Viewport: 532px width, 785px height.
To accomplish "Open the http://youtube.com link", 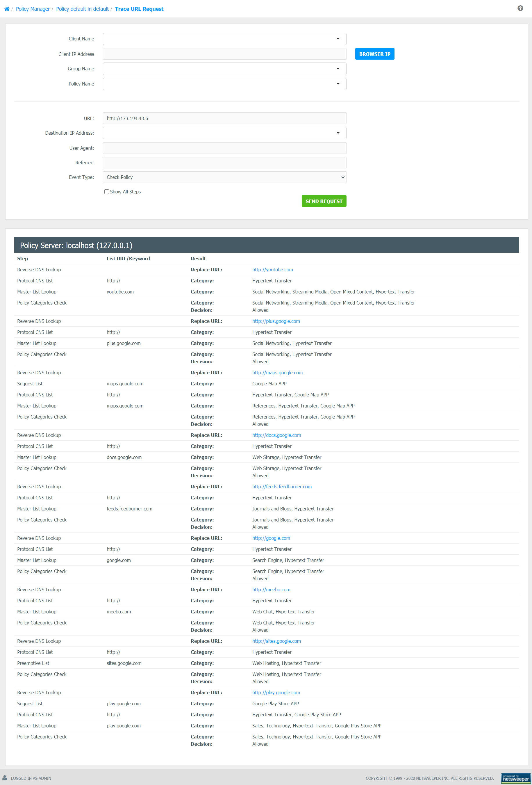I will pyautogui.click(x=272, y=270).
